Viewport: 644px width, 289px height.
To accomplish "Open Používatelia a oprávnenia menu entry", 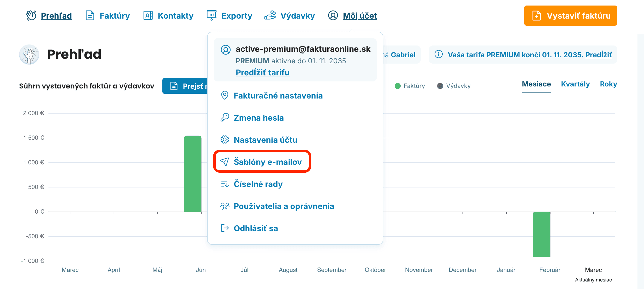I will coord(284,206).
